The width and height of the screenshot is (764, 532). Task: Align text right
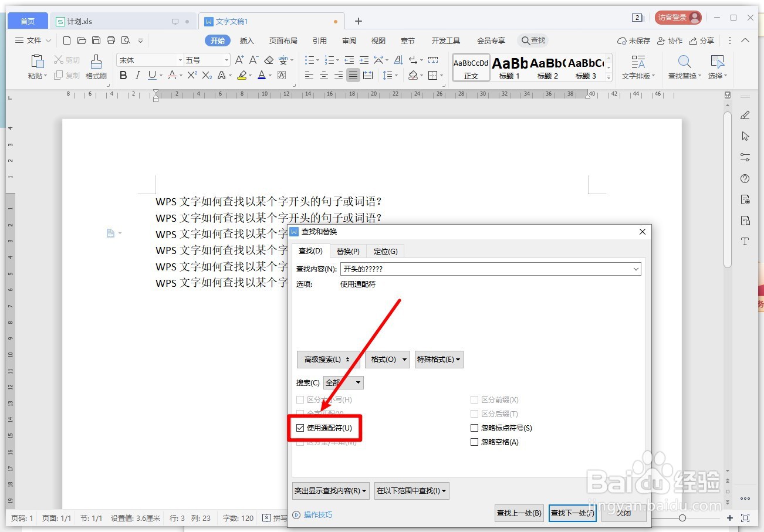click(x=339, y=75)
